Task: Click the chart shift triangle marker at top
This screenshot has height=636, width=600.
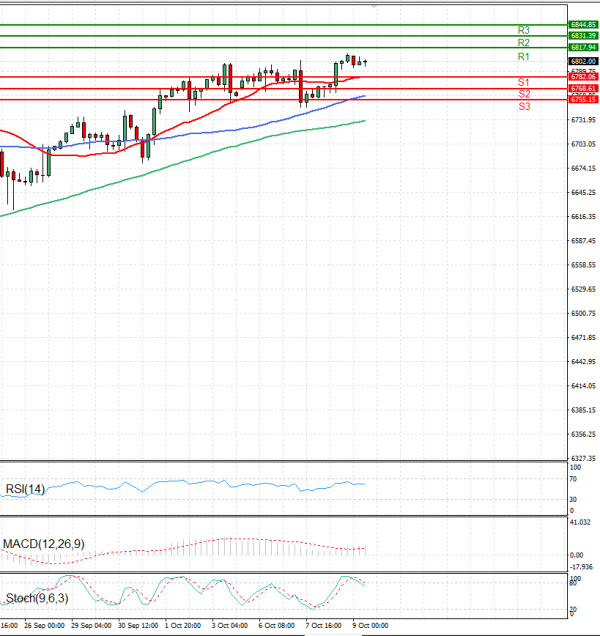Action: (374, 5)
